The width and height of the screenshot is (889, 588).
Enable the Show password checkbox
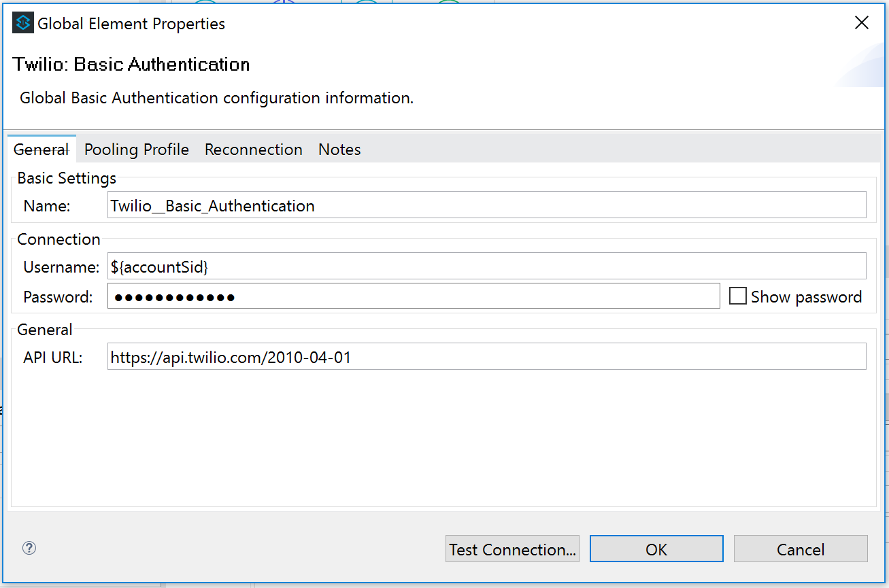click(x=737, y=296)
